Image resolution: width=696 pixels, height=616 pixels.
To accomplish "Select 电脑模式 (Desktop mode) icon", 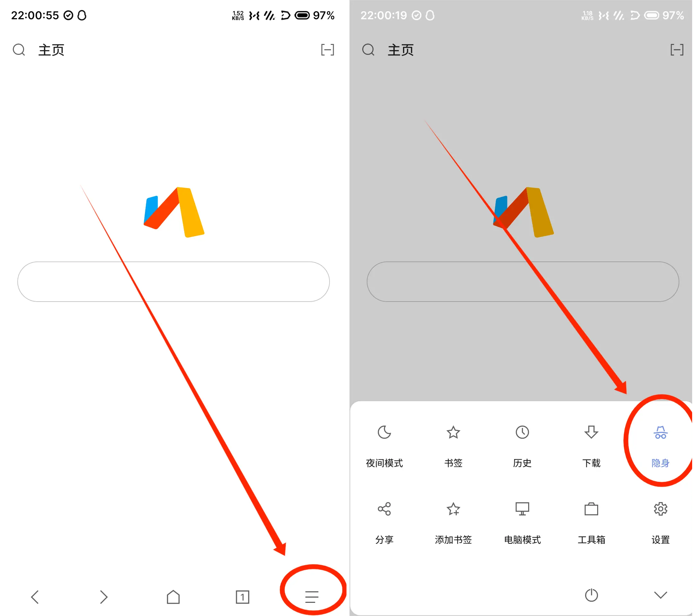I will 522,508.
